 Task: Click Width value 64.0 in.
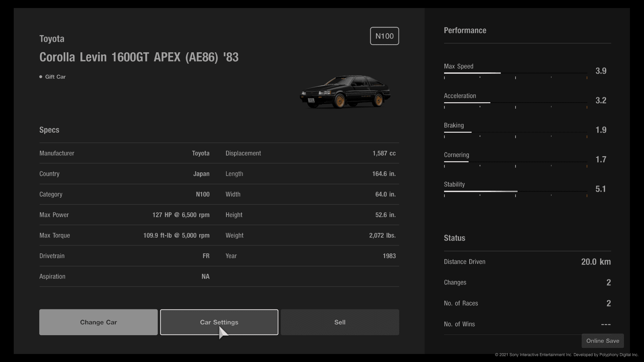(x=385, y=194)
